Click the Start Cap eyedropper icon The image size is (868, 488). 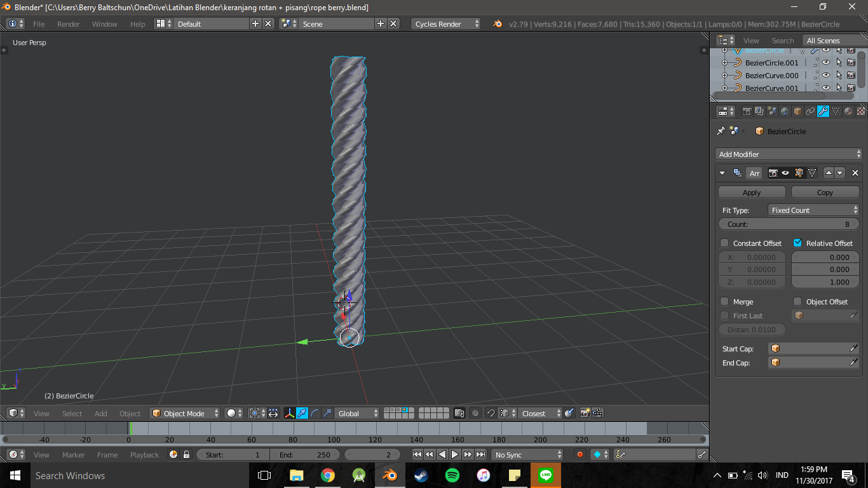coord(854,348)
